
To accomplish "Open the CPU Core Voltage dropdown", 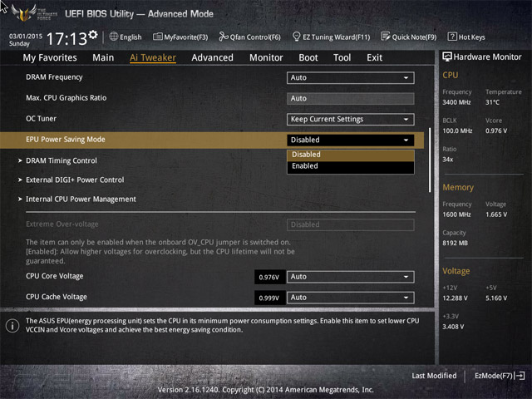I will (351, 277).
